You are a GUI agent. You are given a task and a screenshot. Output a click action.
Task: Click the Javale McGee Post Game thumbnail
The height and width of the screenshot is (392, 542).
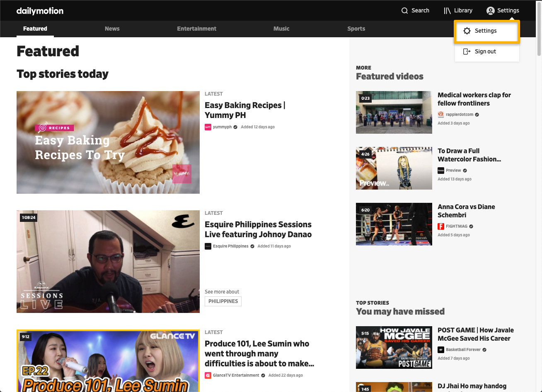click(394, 347)
